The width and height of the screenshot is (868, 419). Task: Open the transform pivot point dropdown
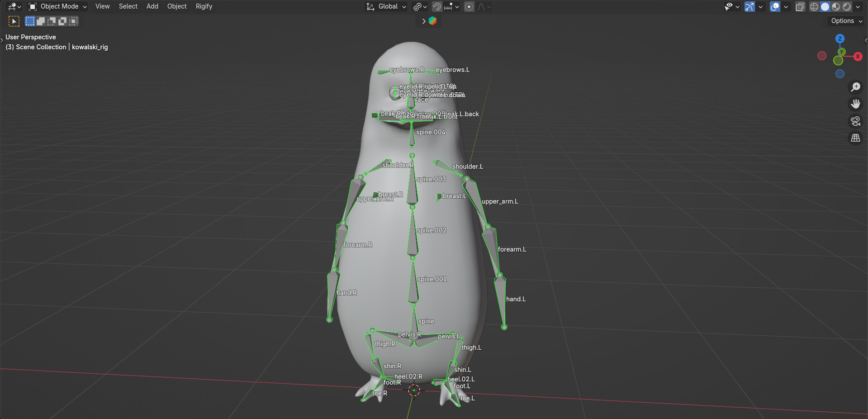(x=420, y=6)
